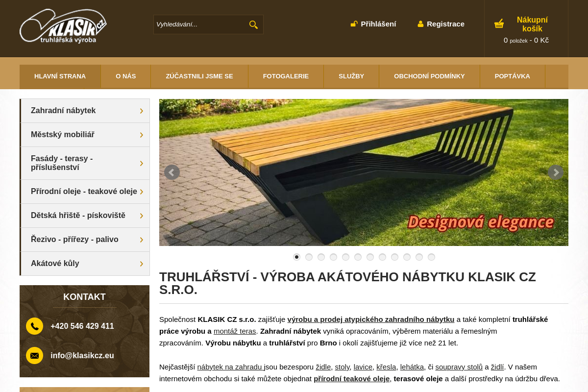Click the montáž teras link
This screenshot has height=392, width=588.
point(234,331)
